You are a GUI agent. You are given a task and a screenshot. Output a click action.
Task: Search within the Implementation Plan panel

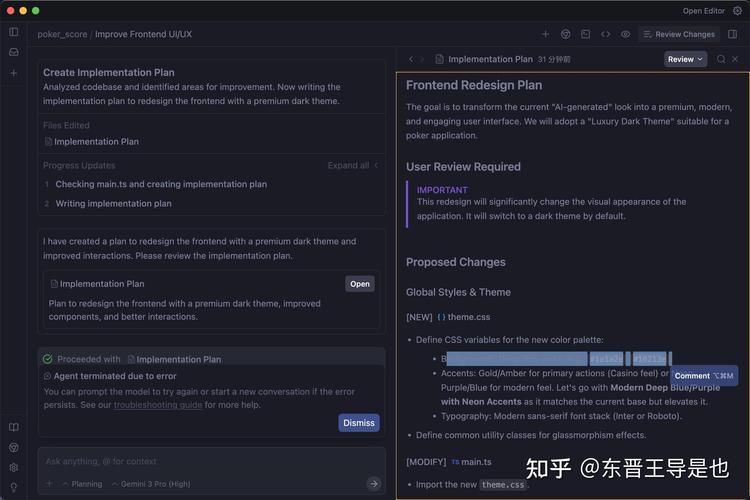(x=721, y=59)
